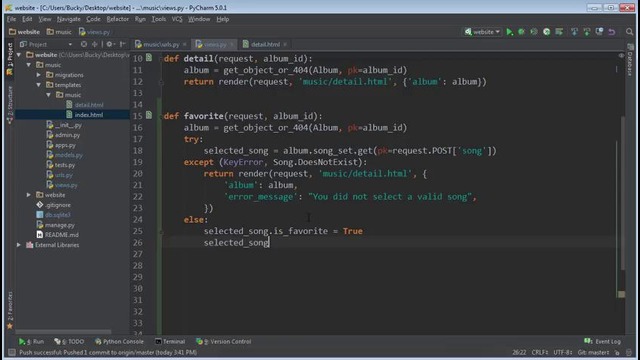The image size is (640, 360).
Task: Click the purple revert arrow icon
Action: click(611, 32)
